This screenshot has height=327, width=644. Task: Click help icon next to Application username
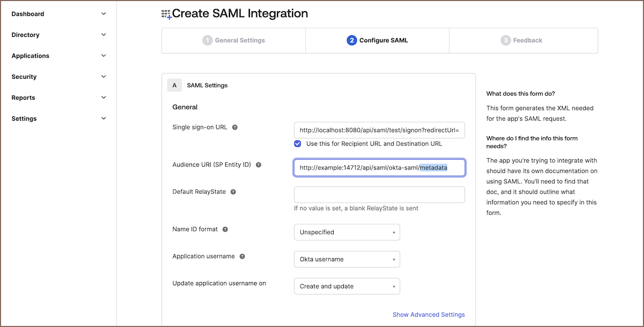pyautogui.click(x=242, y=256)
